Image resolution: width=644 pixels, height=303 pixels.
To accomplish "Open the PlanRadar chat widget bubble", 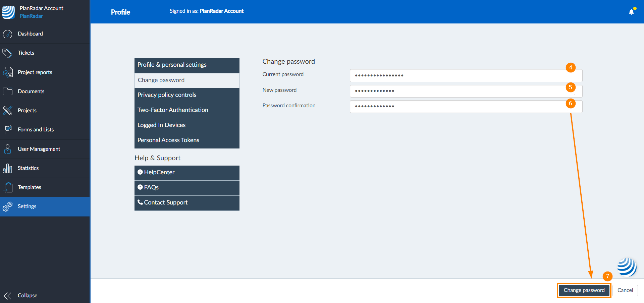I will (627, 267).
